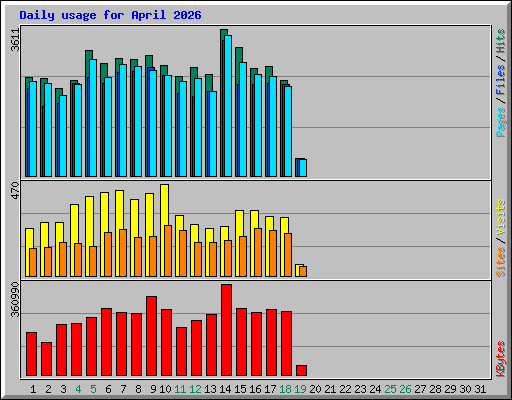Click green weekend day 5 label
Screen dimensions: 512x400
coord(93,389)
